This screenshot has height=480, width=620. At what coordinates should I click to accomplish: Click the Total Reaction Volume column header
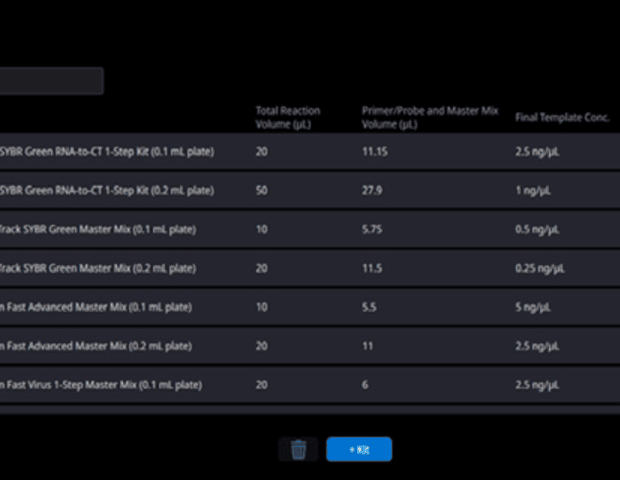coord(288,117)
